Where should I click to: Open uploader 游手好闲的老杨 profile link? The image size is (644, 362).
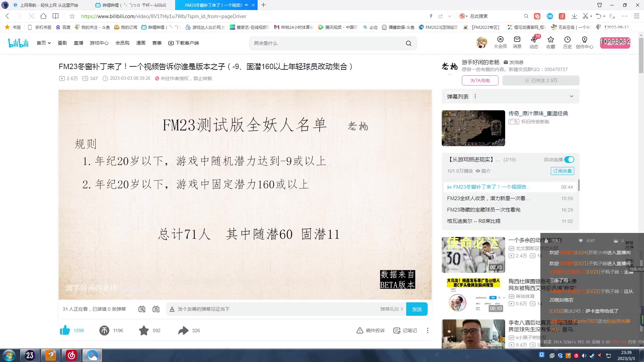[480, 62]
